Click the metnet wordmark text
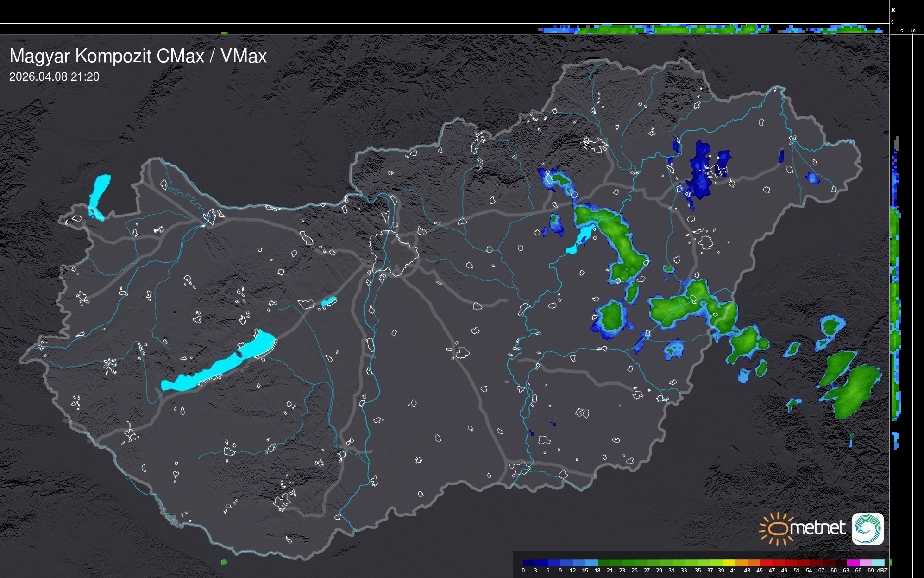This screenshot has height=578, width=924. [817, 528]
